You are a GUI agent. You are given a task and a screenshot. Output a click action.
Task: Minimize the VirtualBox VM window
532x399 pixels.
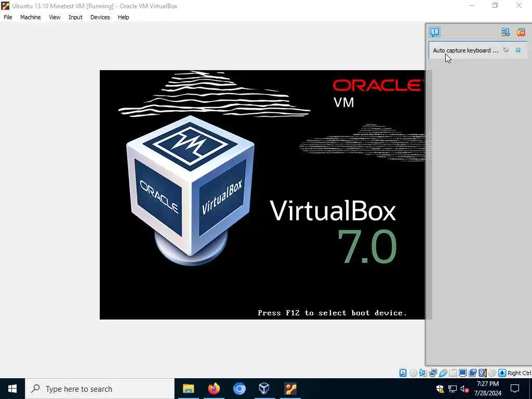click(472, 5)
